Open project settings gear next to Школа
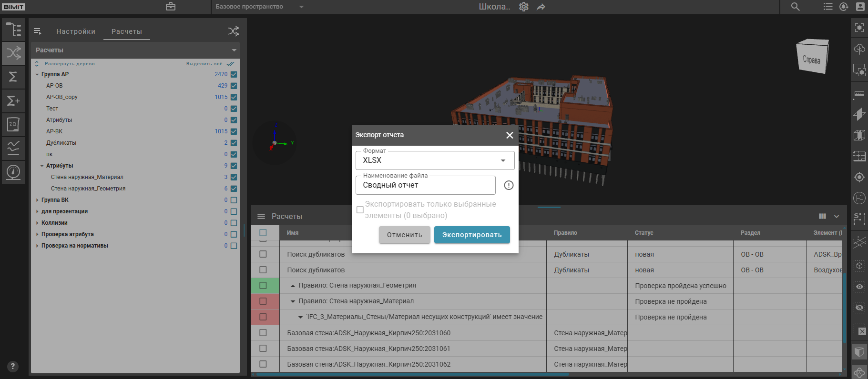Viewport: 868px width, 379px height. point(524,7)
